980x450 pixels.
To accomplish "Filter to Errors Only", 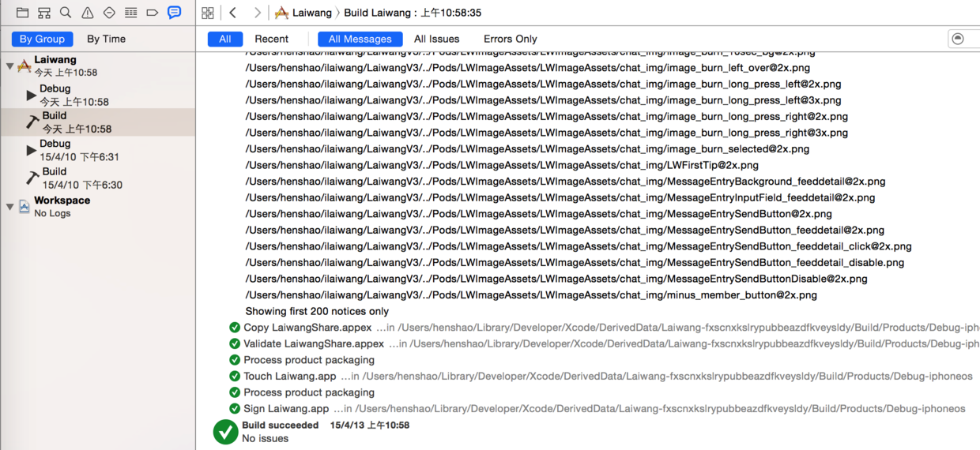I will click(x=511, y=39).
